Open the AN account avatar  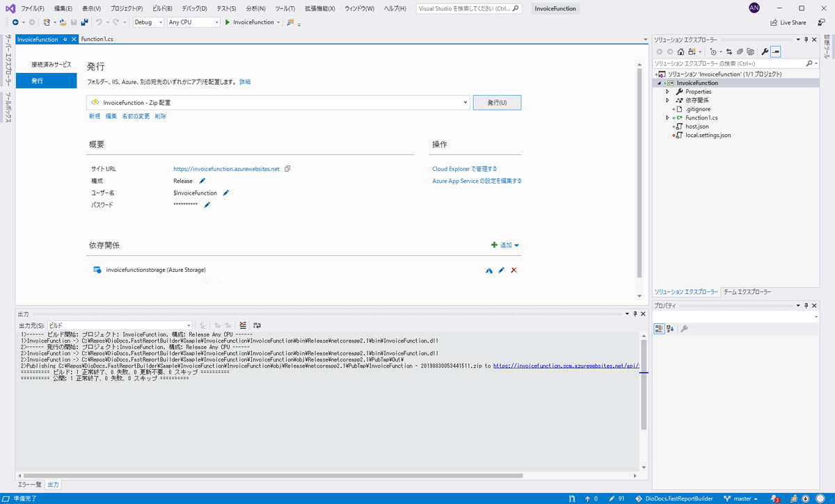(x=754, y=8)
